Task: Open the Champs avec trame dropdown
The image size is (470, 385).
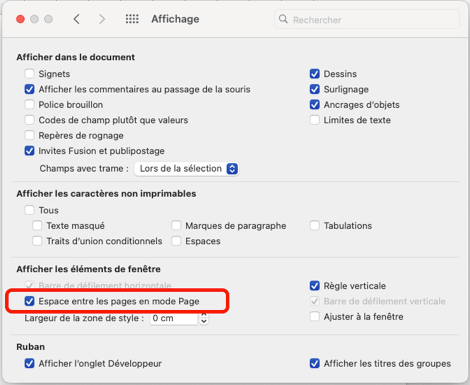Action: point(187,169)
